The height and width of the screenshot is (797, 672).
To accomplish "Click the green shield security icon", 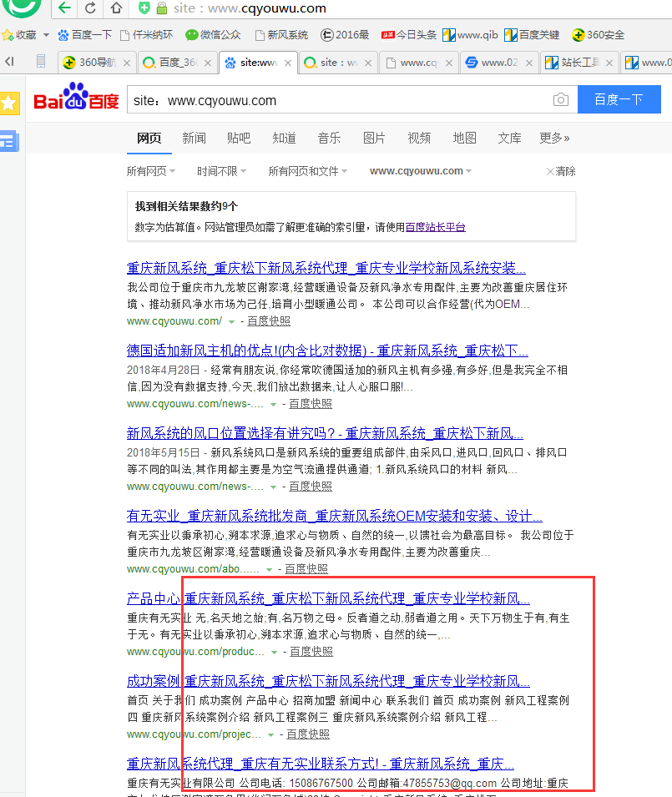I will [x=144, y=8].
